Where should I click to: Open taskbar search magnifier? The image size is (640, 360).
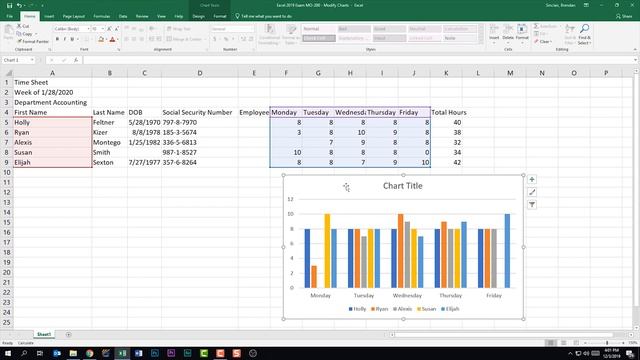pos(24,353)
